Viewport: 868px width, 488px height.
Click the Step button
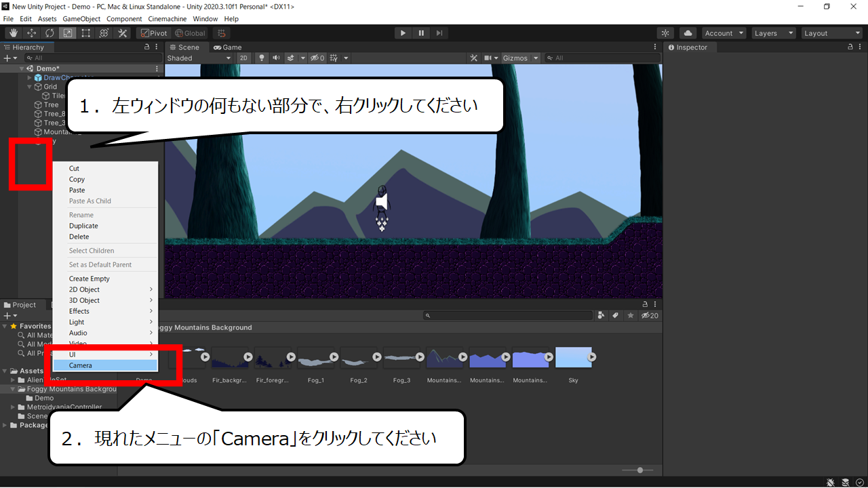coord(439,33)
